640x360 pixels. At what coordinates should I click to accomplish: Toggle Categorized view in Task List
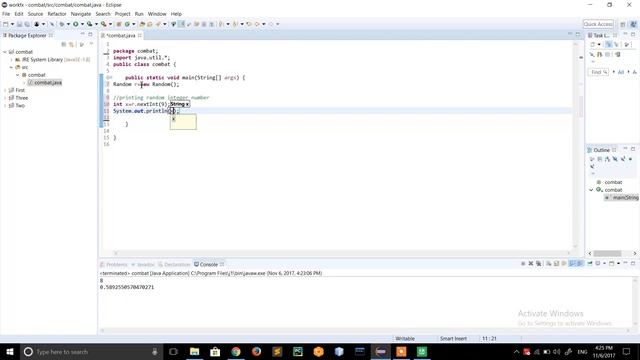609,44
